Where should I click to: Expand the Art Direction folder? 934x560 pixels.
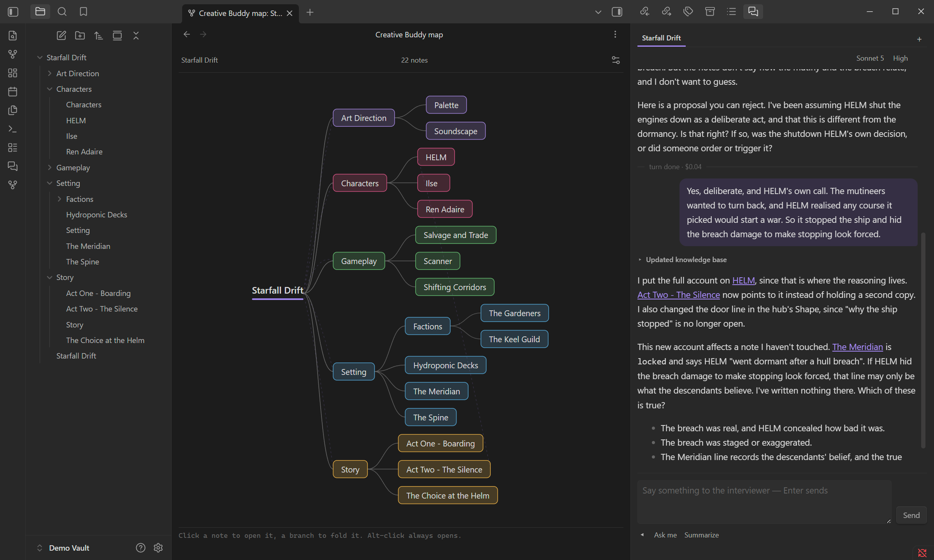(49, 73)
